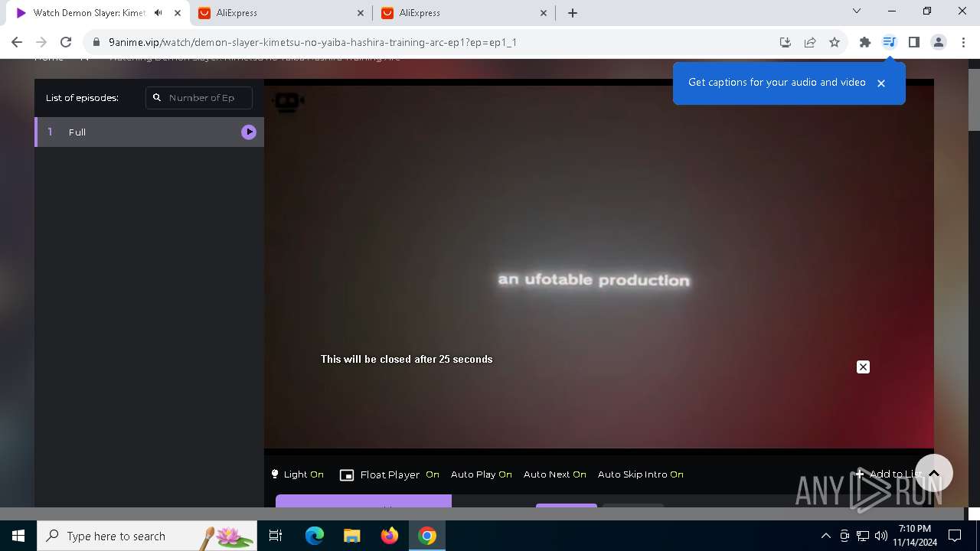The width and height of the screenshot is (980, 551).
Task: Open network icon in system tray
Action: [x=863, y=536]
